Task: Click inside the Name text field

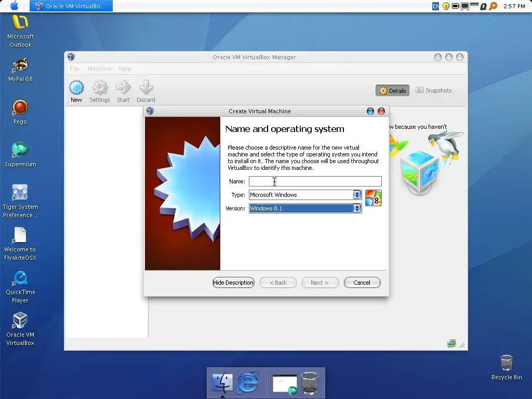Action: (x=315, y=181)
